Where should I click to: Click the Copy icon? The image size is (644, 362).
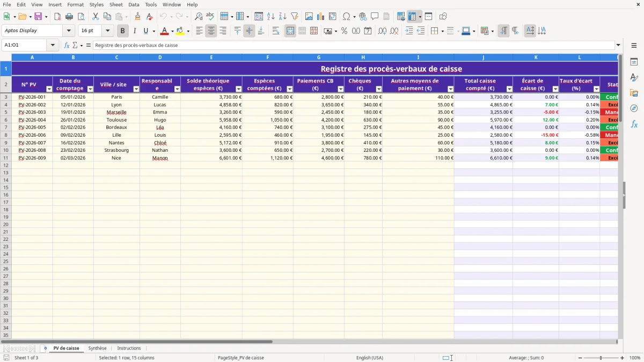(107, 17)
